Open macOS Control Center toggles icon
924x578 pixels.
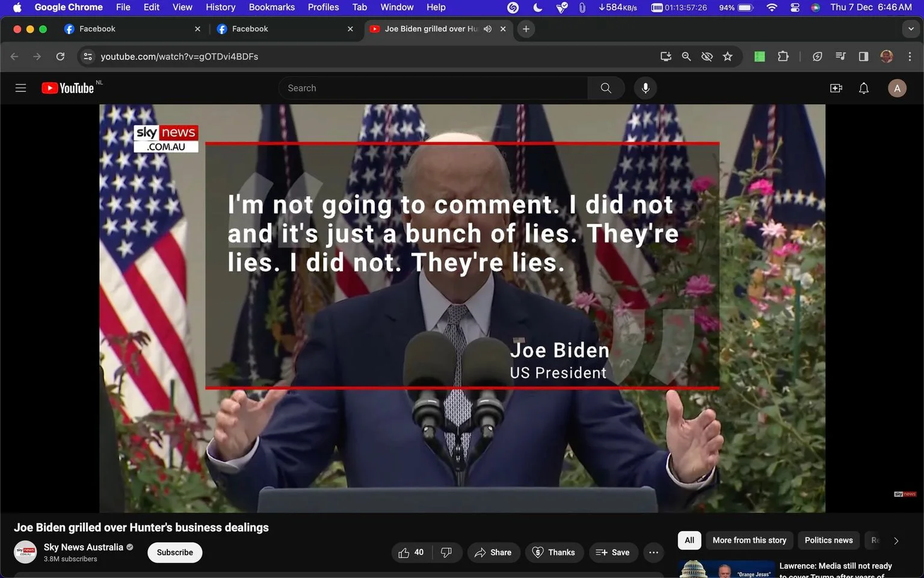[x=795, y=7]
